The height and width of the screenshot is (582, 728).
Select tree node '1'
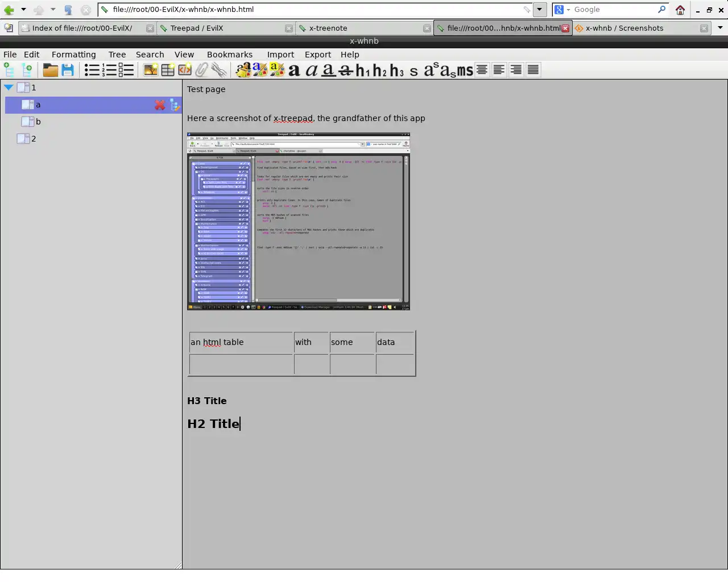[x=34, y=88]
